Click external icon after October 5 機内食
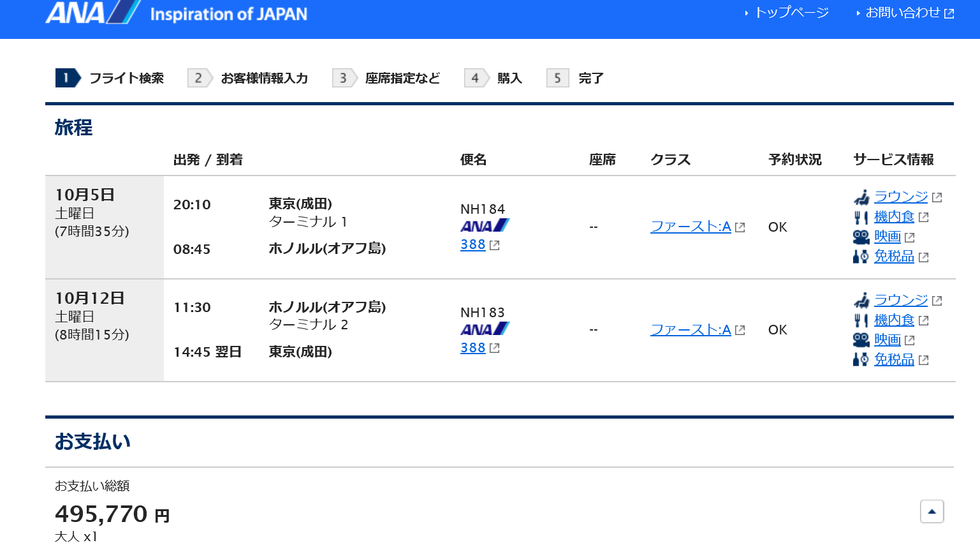The image size is (980, 552). [924, 218]
